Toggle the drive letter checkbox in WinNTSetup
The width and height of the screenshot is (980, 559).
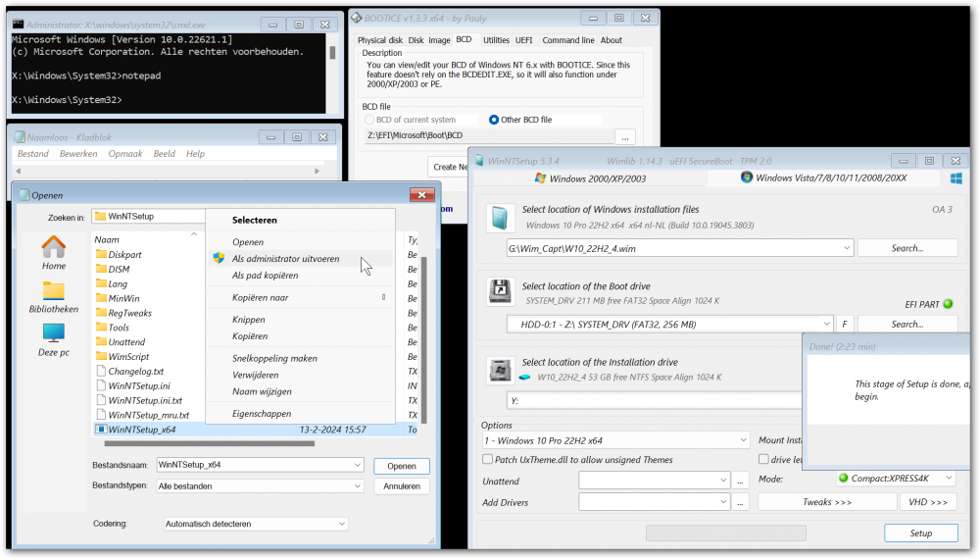pos(763,460)
